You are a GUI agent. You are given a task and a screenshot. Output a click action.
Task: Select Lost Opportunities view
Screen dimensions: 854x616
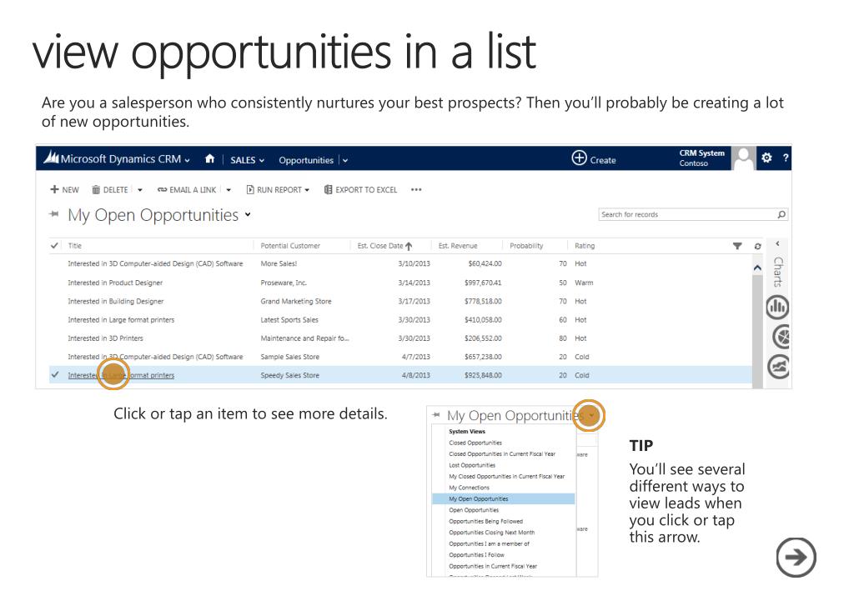(x=472, y=465)
